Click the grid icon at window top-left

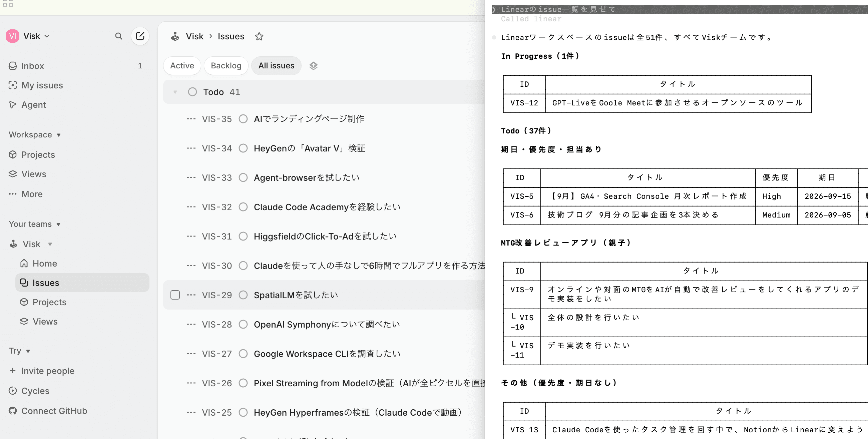[8, 3]
